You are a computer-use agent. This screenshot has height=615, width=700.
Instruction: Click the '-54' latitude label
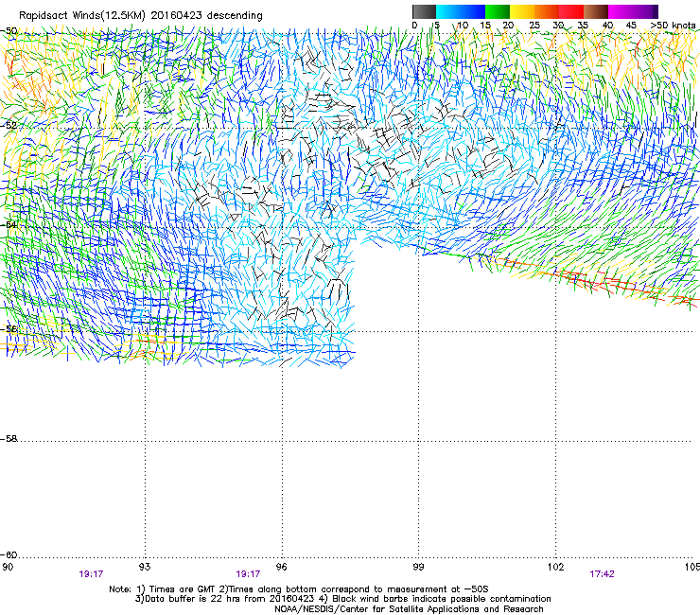click(x=9, y=224)
